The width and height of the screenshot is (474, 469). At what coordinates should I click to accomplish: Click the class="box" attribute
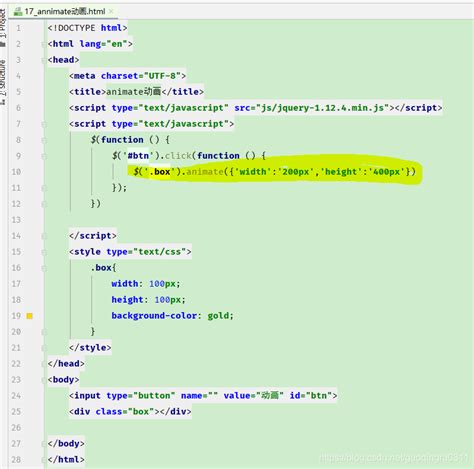coord(125,412)
